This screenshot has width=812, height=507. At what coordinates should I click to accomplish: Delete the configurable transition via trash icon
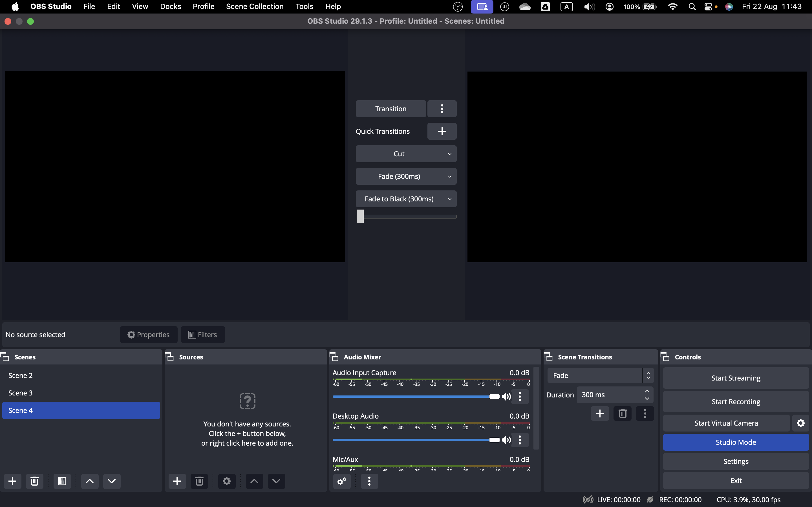click(623, 413)
